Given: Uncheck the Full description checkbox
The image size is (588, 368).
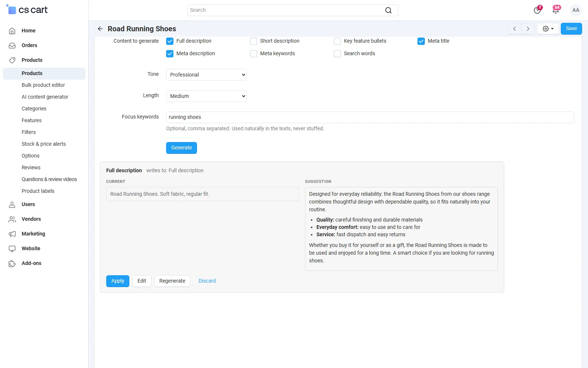Looking at the screenshot, I should (x=170, y=41).
